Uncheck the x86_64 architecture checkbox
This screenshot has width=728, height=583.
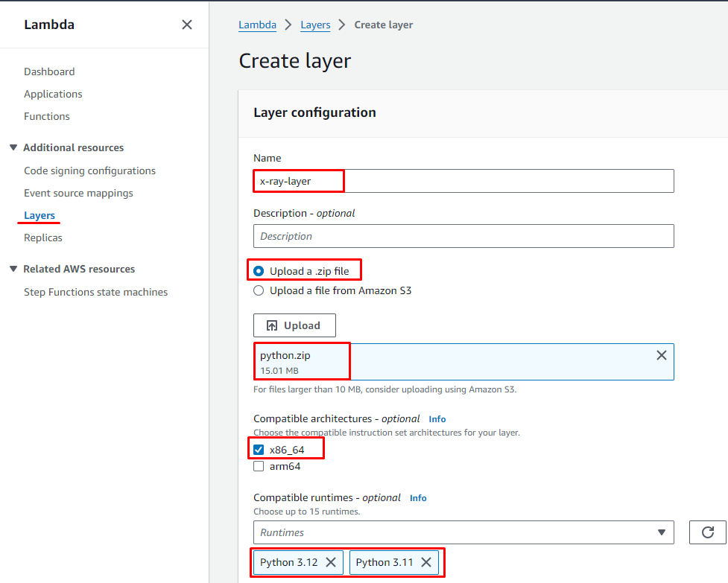coord(259,450)
